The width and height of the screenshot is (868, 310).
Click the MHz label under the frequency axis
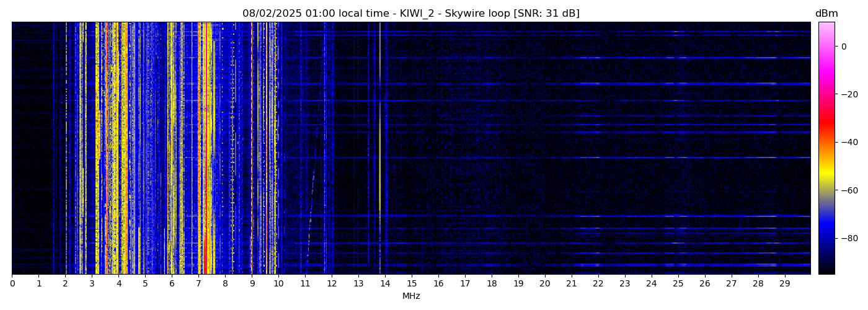click(411, 296)
